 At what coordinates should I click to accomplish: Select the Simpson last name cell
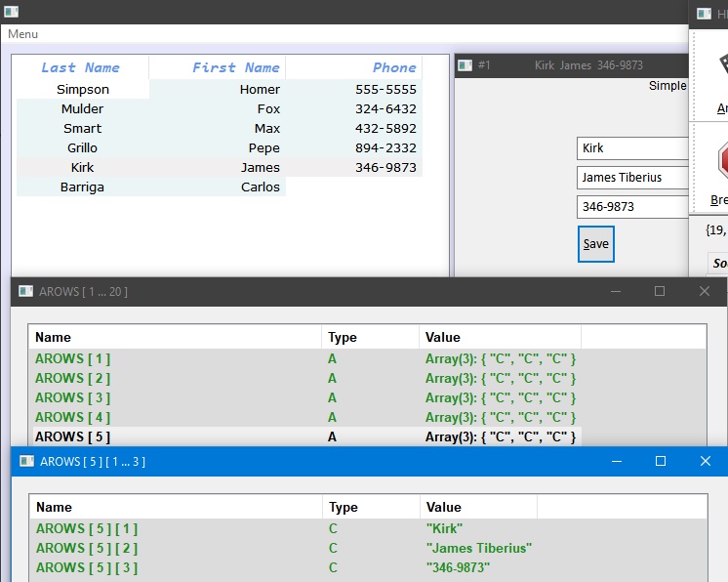pyautogui.click(x=83, y=89)
